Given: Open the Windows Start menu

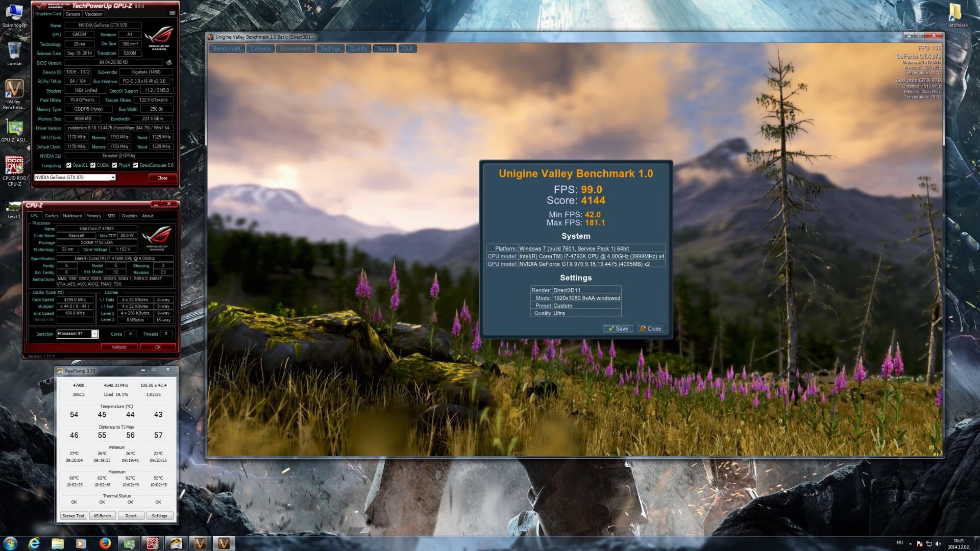Looking at the screenshot, I should coord(10,543).
